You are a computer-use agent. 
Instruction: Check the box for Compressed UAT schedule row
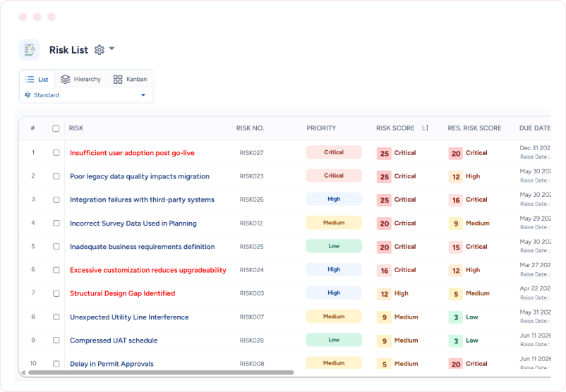[x=56, y=341]
